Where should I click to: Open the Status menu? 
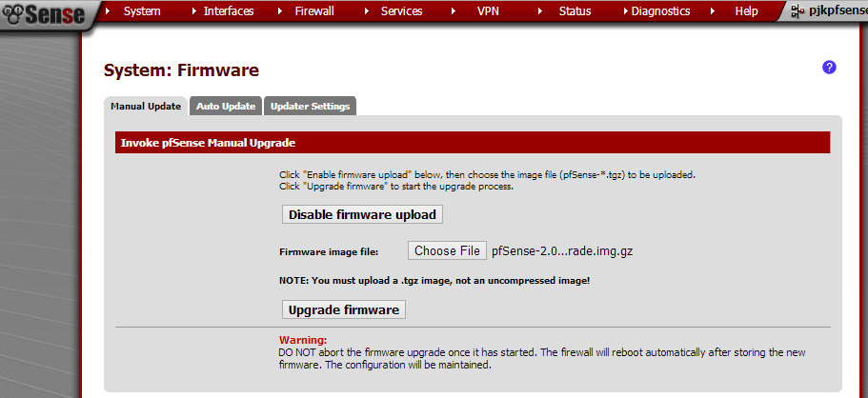575,11
